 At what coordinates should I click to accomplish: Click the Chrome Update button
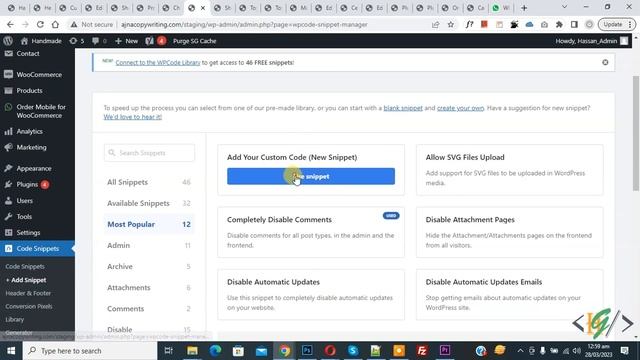click(x=617, y=24)
